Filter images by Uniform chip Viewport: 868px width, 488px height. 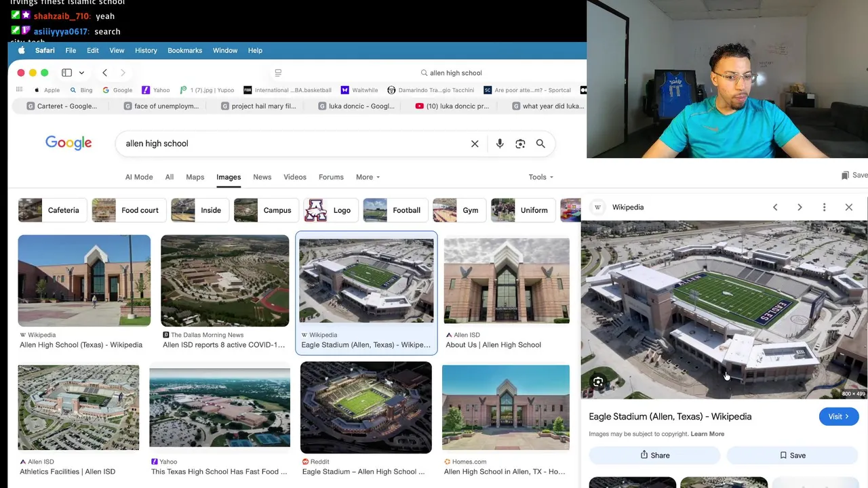(523, 210)
